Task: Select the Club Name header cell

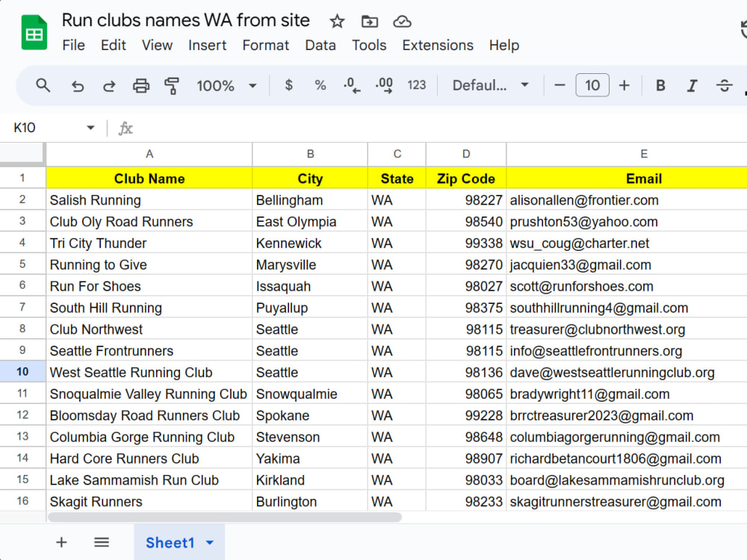Action: point(149,178)
